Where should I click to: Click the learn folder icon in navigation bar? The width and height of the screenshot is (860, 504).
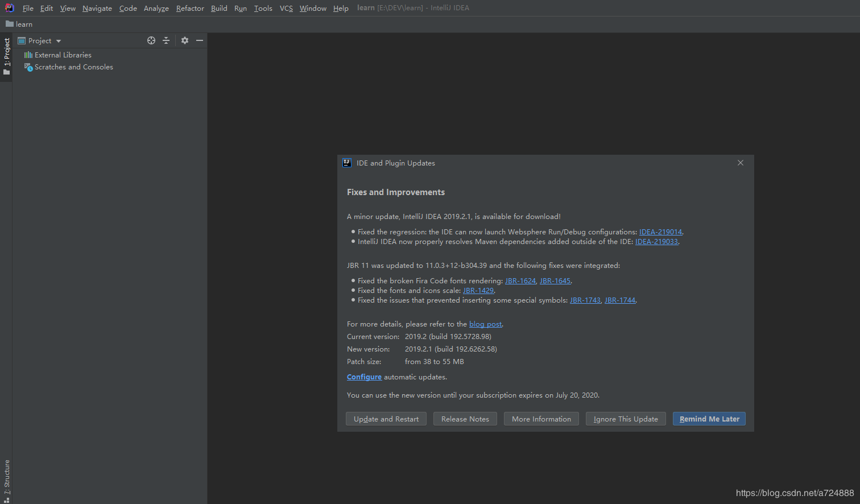tap(10, 24)
